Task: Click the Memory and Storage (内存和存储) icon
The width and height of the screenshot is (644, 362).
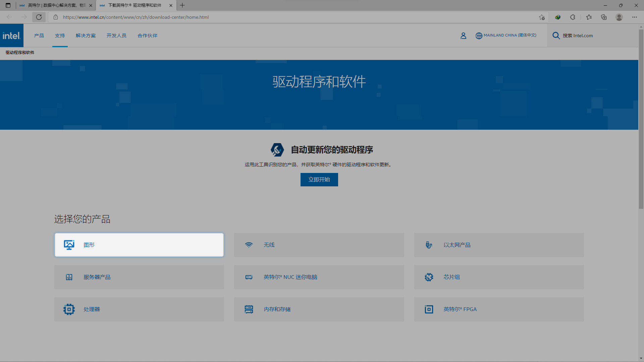Action: pyautogui.click(x=249, y=309)
